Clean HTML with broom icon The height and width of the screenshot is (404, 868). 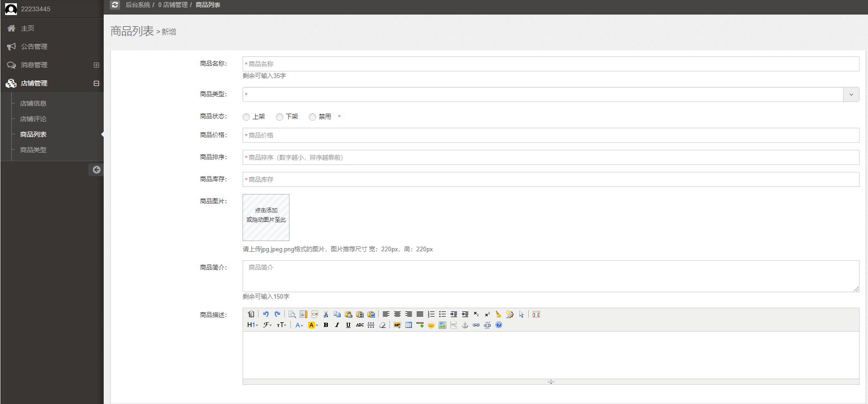tap(498, 314)
